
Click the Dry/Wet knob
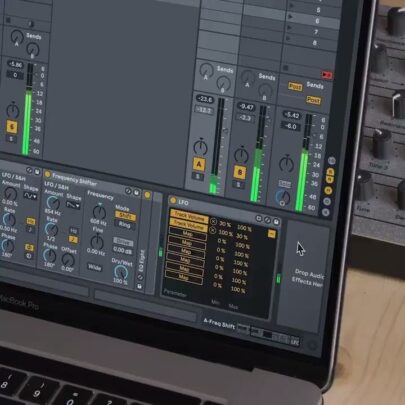tap(121, 273)
